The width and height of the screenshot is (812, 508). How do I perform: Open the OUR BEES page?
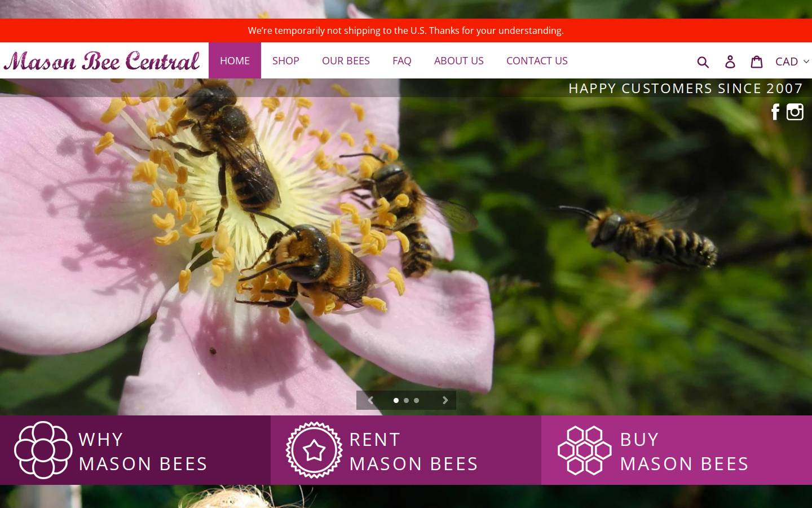pos(346,60)
